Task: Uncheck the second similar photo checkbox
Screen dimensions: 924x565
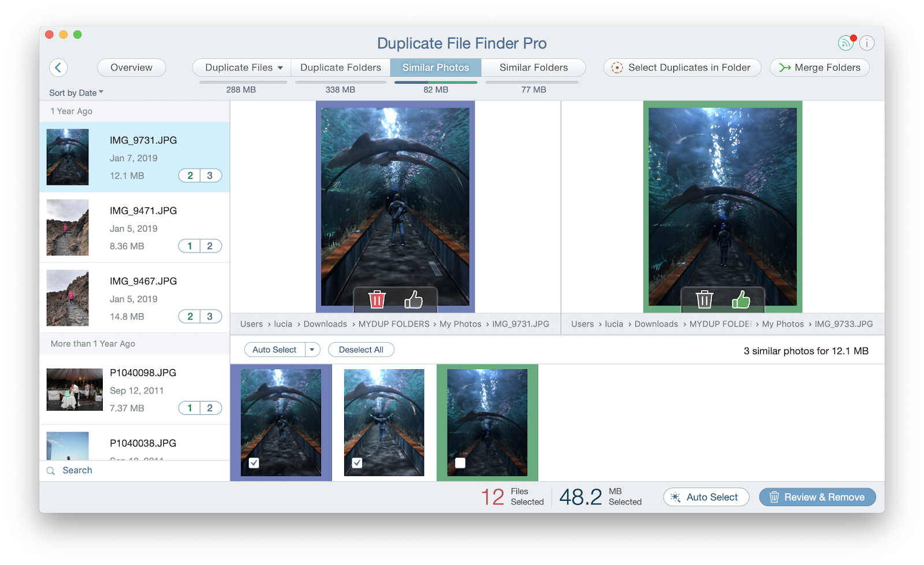Action: 357,463
